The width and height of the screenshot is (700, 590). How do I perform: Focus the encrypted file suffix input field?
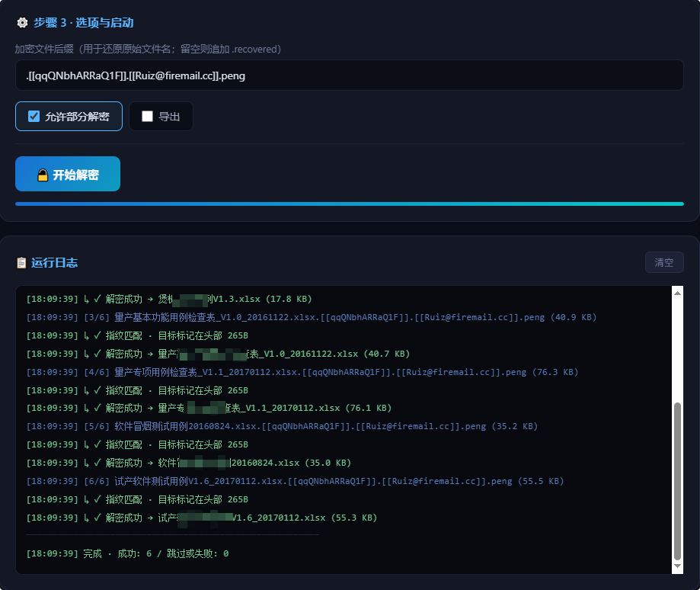click(x=349, y=75)
